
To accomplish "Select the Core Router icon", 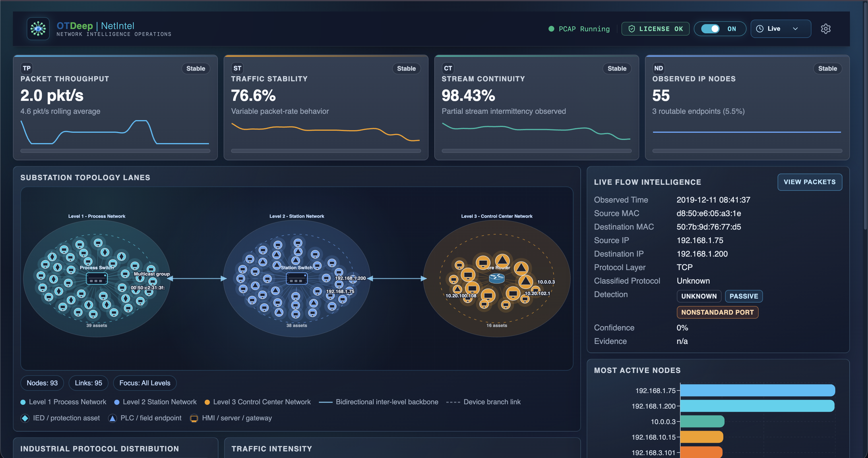I will pos(497,278).
